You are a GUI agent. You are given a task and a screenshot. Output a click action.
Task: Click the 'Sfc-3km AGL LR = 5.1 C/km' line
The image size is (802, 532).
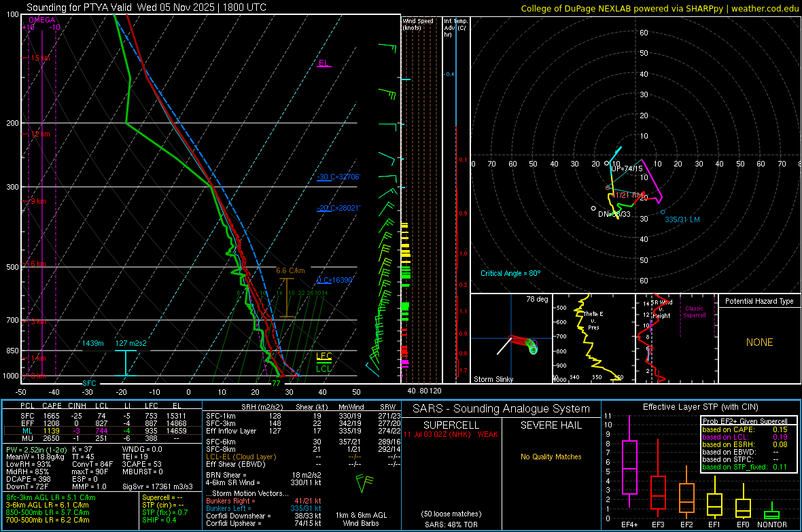pos(51,497)
